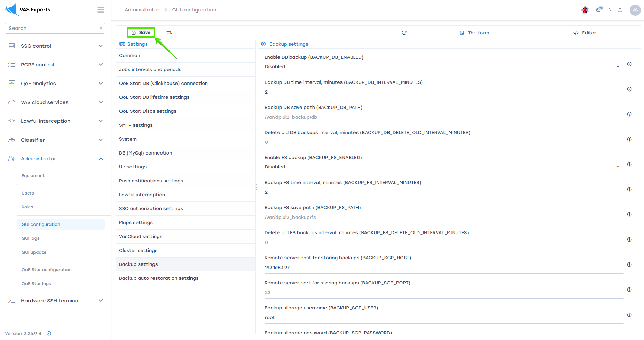
Task: Click the version info icon
Action: click(x=49, y=333)
